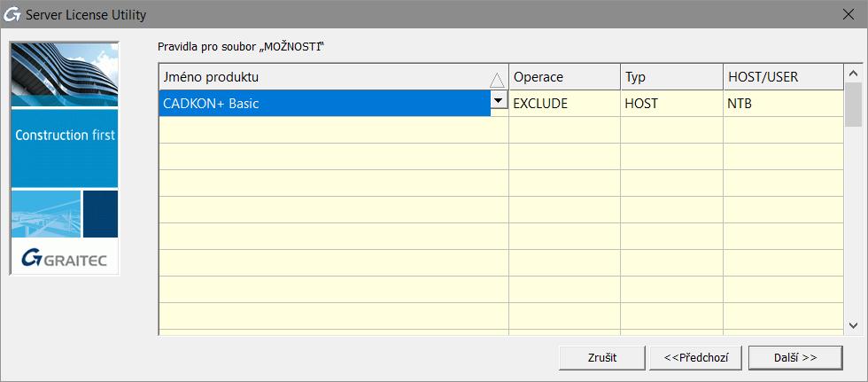Click the HOST/USER column header
Image resolution: width=868 pixels, height=382 pixels.
click(782, 77)
